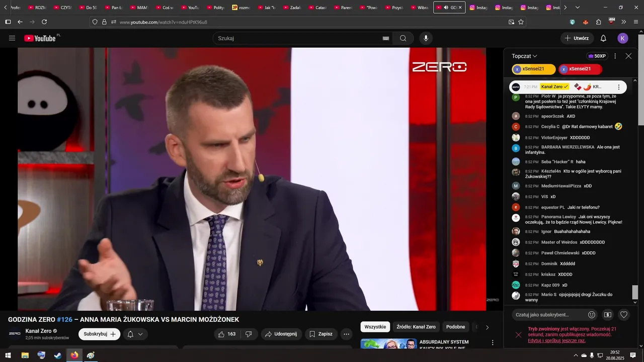Switch to the first Instagram tab
Image resolution: width=644 pixels, height=362 pixels.
477,8
